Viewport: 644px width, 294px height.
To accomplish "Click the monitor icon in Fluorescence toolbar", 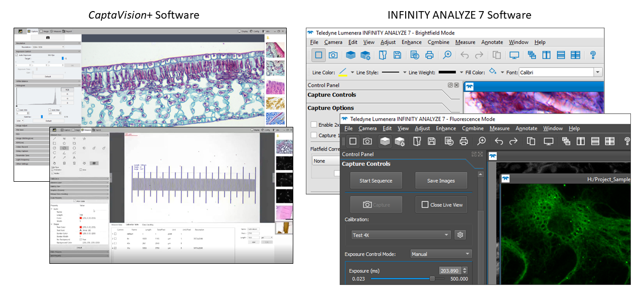I will (548, 141).
